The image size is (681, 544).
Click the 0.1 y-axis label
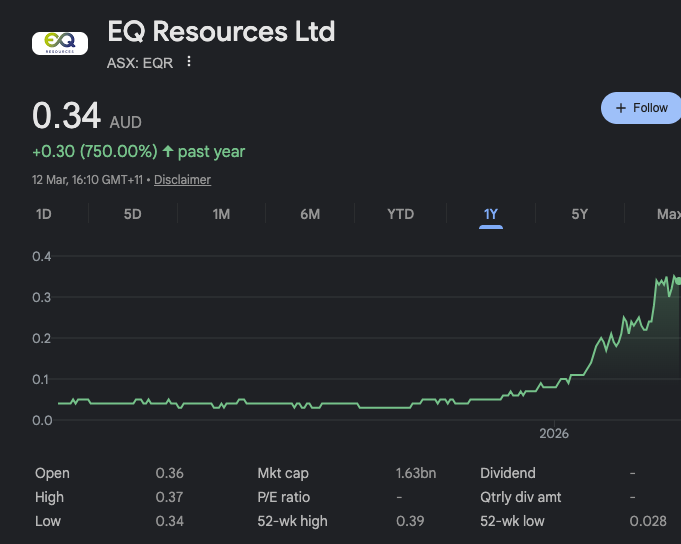point(42,379)
